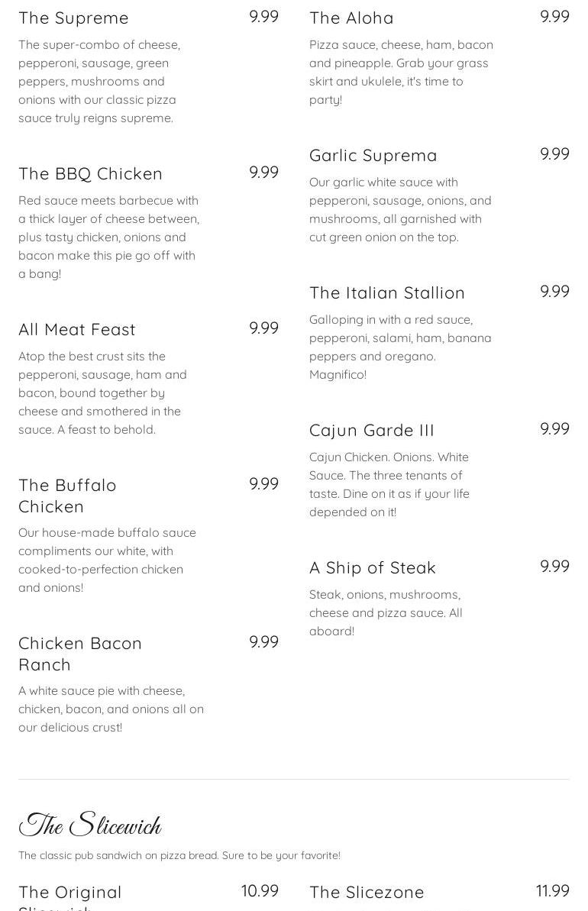This screenshot has width=588, height=911.
Task: Click The Slicezone menu item
Action: pos(367,893)
